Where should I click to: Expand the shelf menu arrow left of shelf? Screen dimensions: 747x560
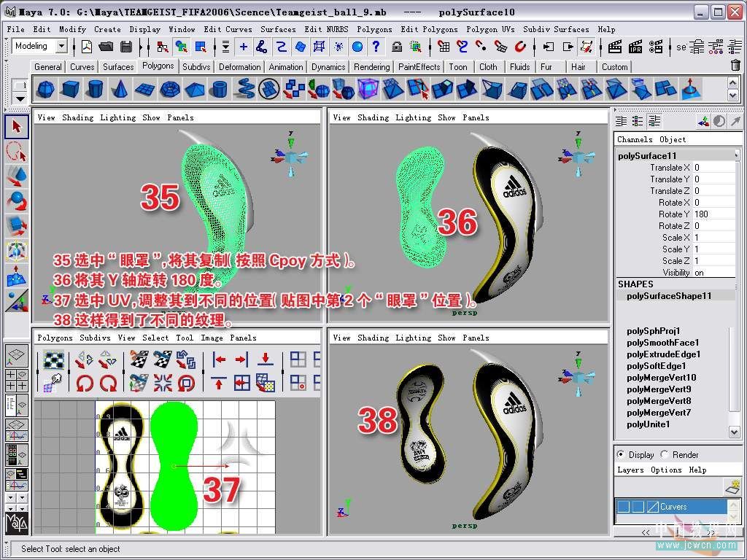[x=20, y=98]
